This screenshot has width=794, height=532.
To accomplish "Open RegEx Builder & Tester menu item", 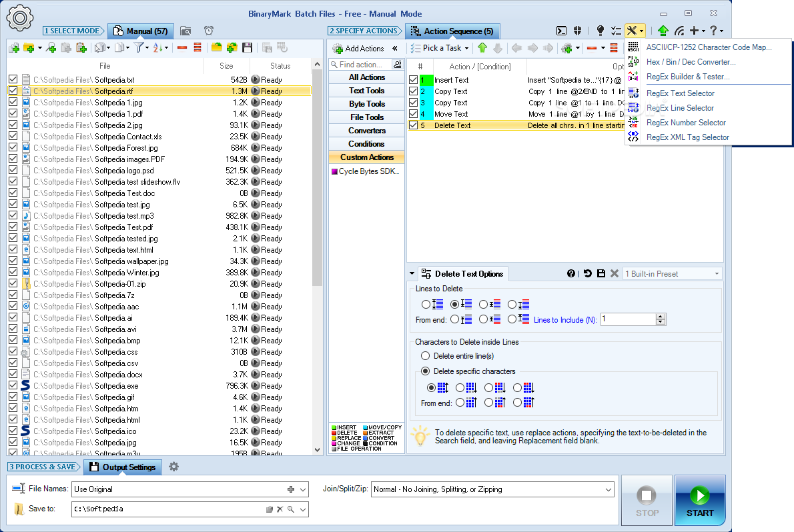I will (x=688, y=77).
